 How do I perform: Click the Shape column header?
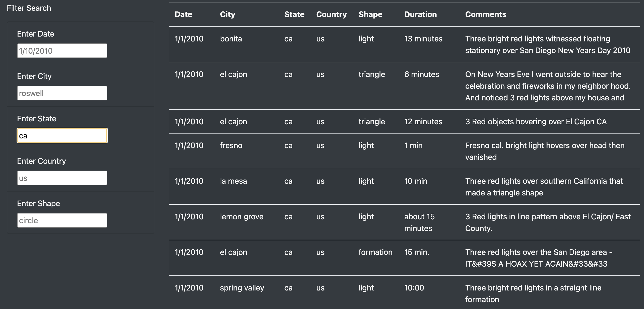click(370, 14)
